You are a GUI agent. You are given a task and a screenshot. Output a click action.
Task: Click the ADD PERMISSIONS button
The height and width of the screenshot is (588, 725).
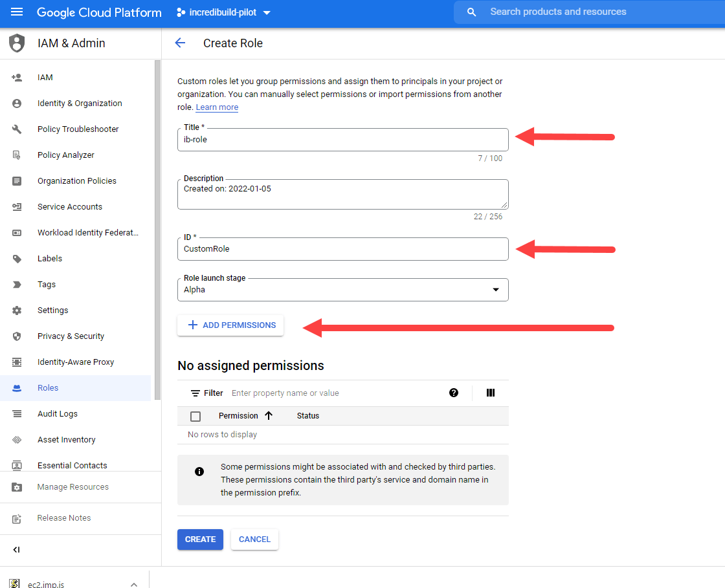(230, 325)
